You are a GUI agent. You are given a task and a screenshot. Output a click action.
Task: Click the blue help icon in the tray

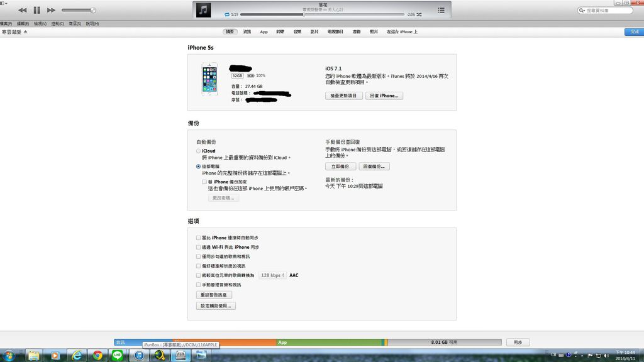pos(569,354)
